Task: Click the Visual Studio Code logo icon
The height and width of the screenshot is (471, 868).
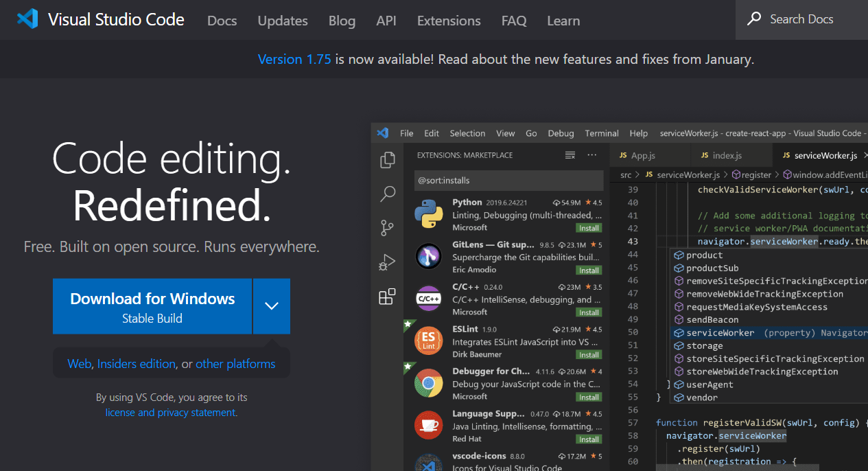Action: (x=27, y=19)
